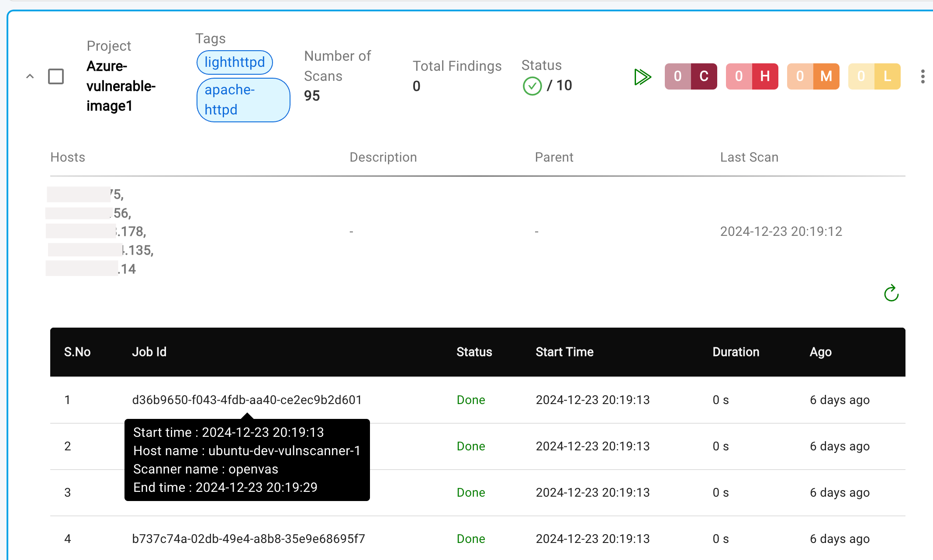The image size is (933, 560).
Task: Click the green status checkmark icon
Action: click(532, 86)
